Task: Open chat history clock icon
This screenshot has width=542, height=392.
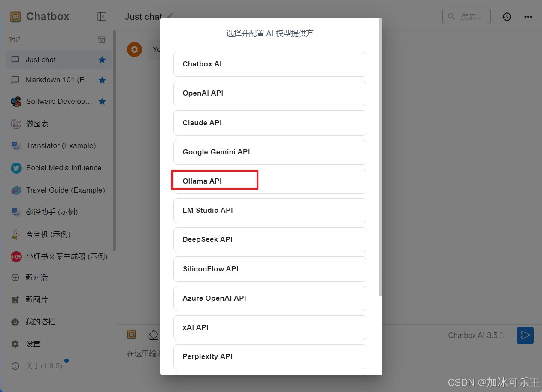Action: coord(507,17)
